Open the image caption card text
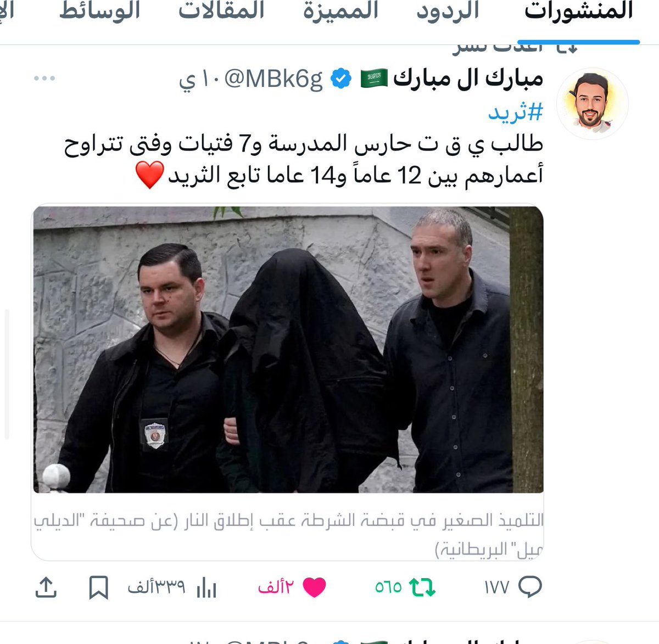Image resolution: width=659 pixels, height=644 pixels. coord(288,533)
